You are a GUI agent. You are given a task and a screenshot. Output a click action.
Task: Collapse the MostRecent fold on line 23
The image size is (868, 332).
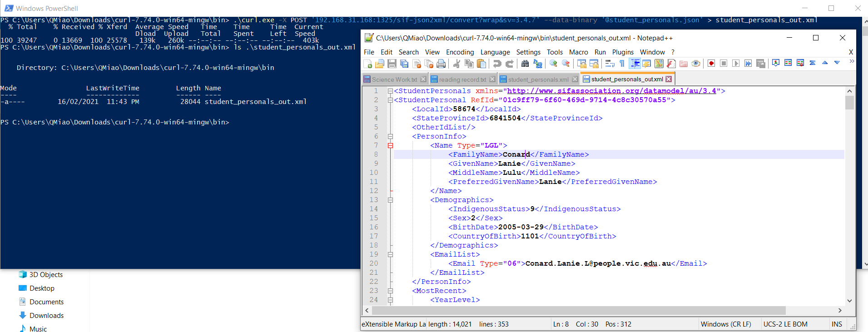click(x=390, y=291)
